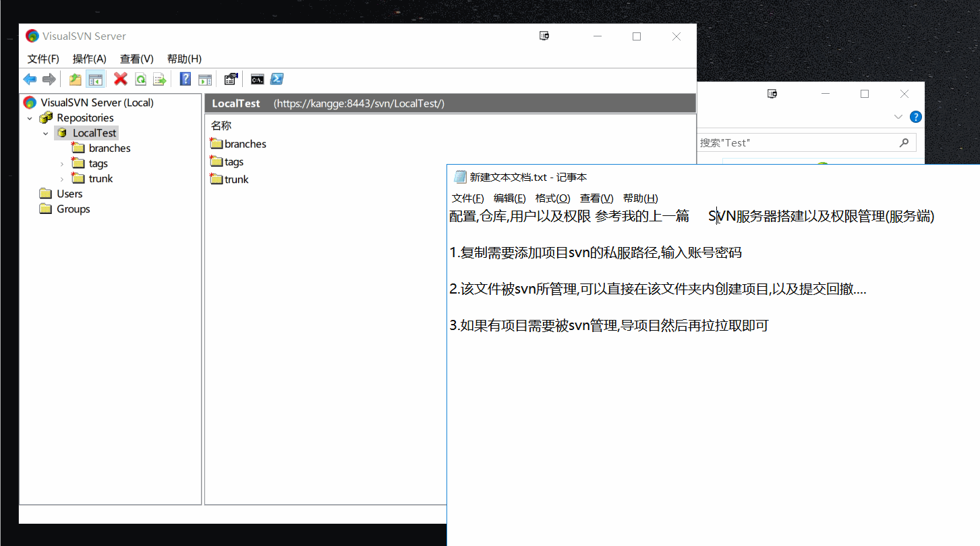This screenshot has width=980, height=546.
Task: Expand the tags folder in the tree
Action: point(61,163)
